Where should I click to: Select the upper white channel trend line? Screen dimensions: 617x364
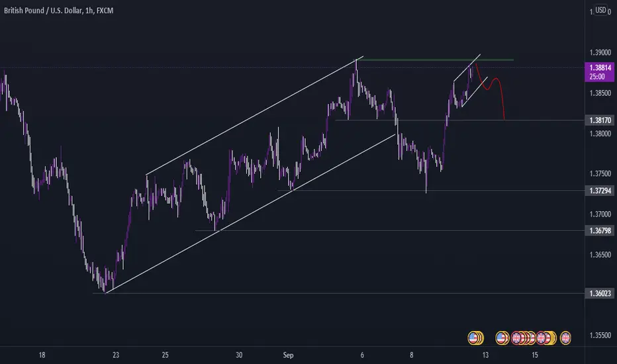coord(255,115)
